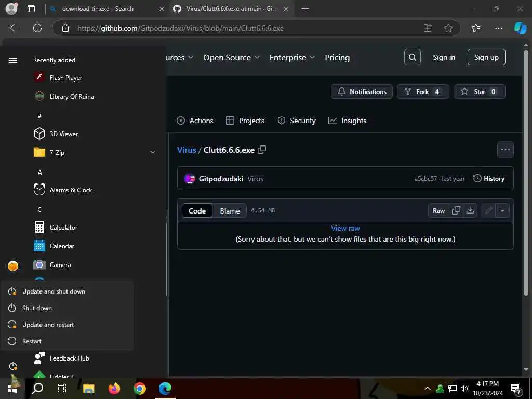The width and height of the screenshot is (532, 399).
Task: Select Update and shut down
Action: [67, 291]
